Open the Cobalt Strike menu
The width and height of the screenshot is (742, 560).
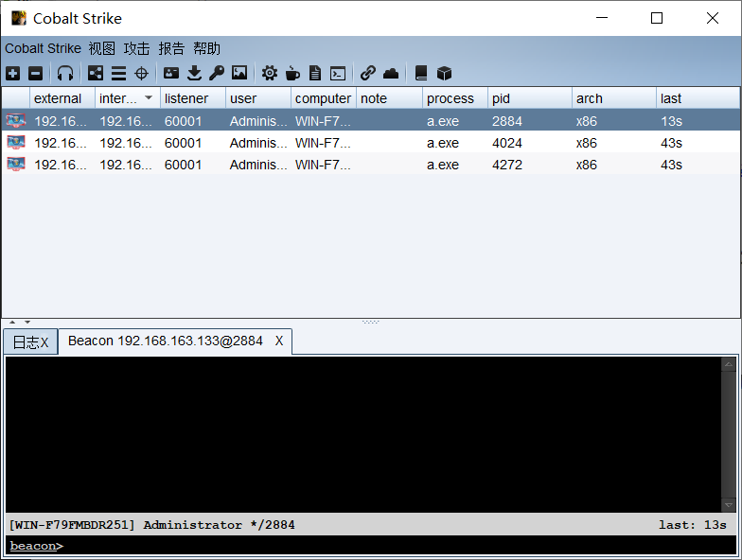pyautogui.click(x=44, y=48)
